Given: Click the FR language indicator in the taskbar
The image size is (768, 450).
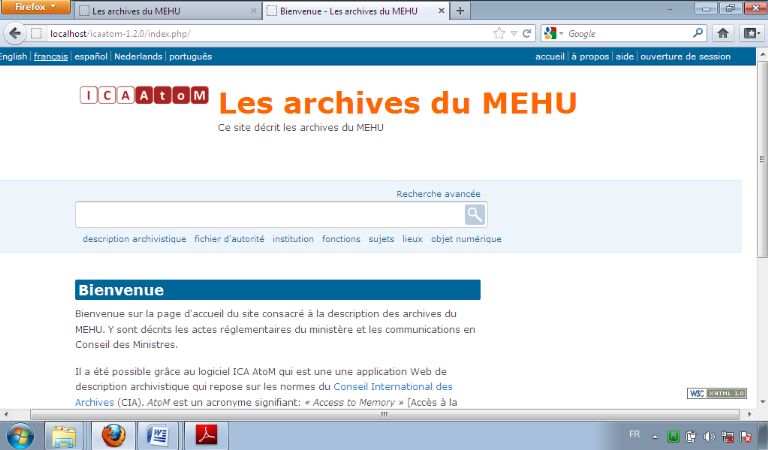Looking at the screenshot, I should 634,434.
